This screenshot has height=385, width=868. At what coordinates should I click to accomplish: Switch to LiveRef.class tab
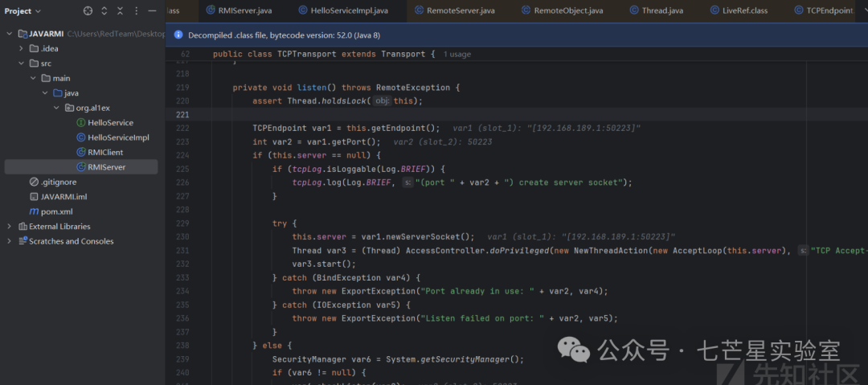click(739, 10)
